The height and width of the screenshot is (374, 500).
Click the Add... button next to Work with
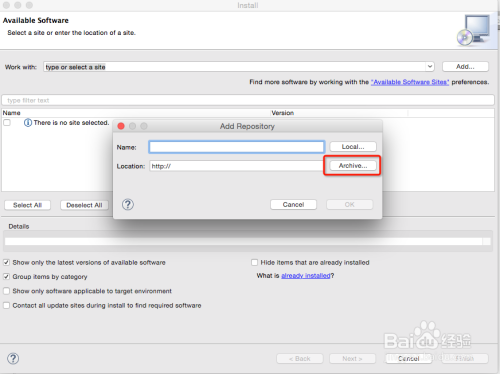465,67
